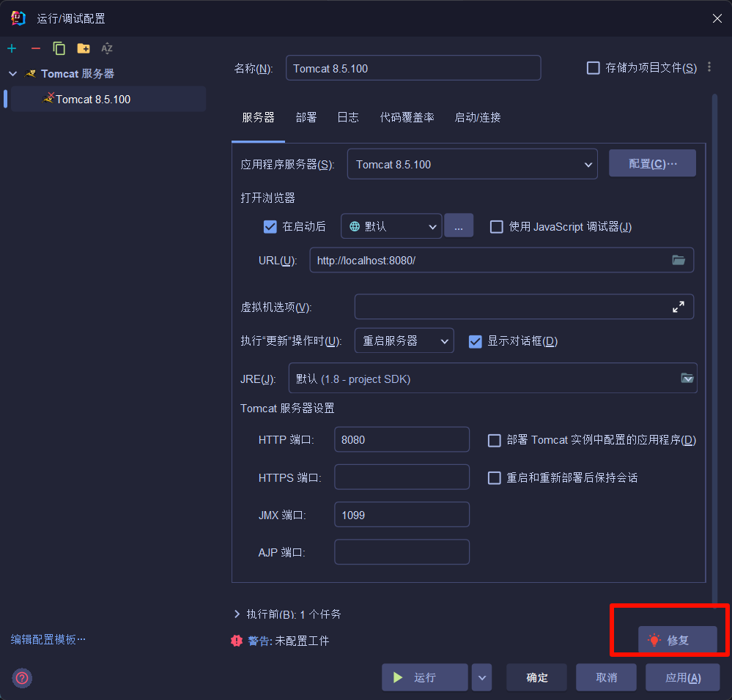Open the 编辑配置模板… link
The image size is (732, 700).
point(48,639)
